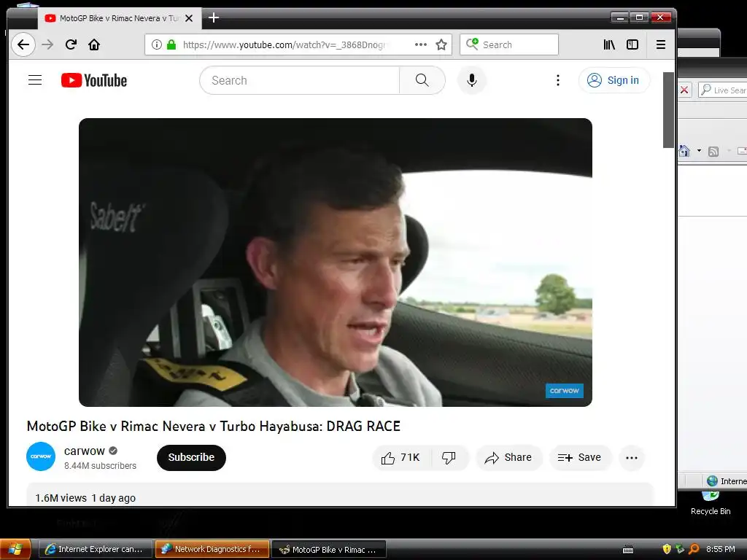The width and height of the screenshot is (747, 560).
Task: Click the green padlock security icon
Action: point(171,44)
